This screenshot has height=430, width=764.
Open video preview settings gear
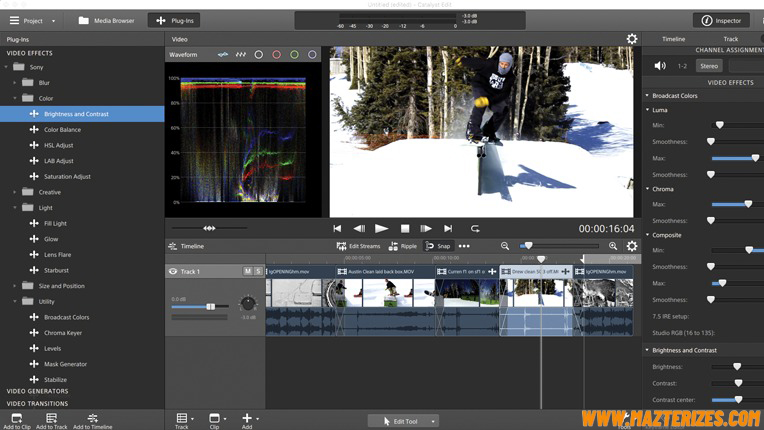(x=631, y=39)
